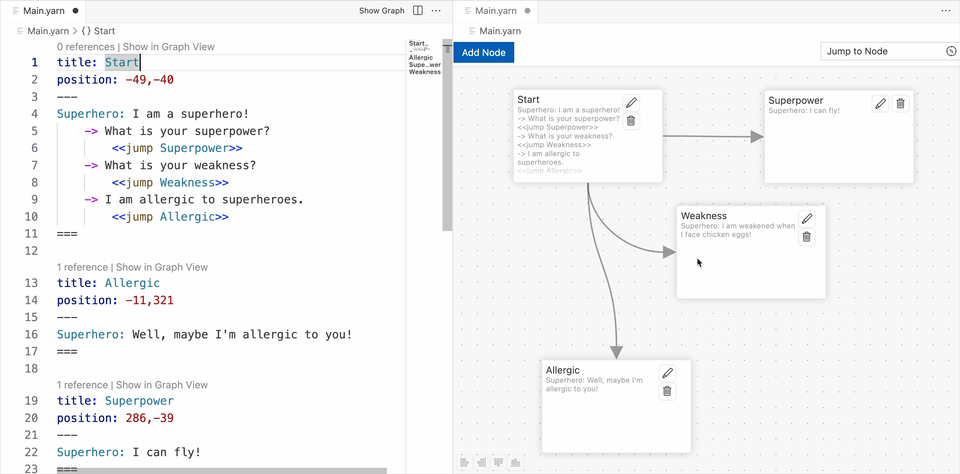
Task: Open the left editor's more actions menu
Action: tap(437, 11)
